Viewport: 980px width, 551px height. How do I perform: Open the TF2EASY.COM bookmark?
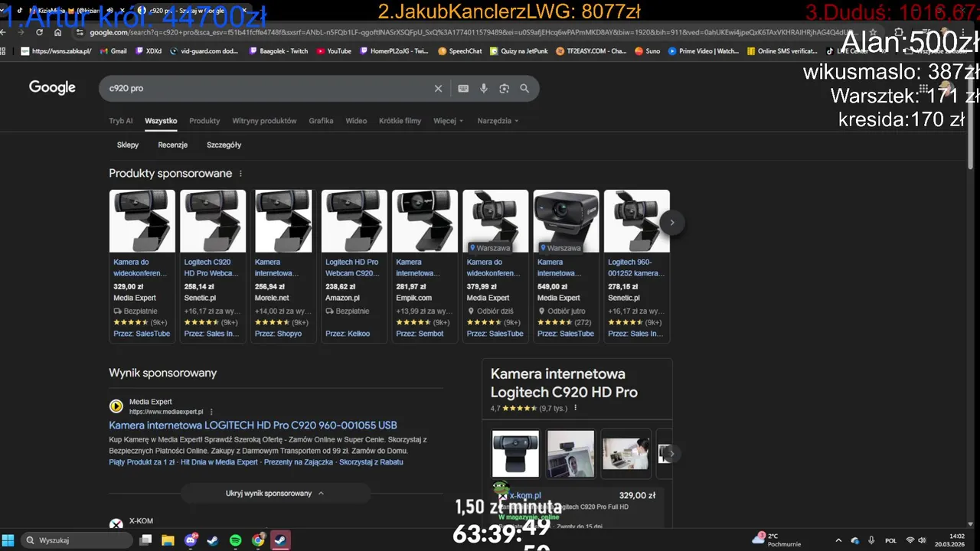pos(591,51)
